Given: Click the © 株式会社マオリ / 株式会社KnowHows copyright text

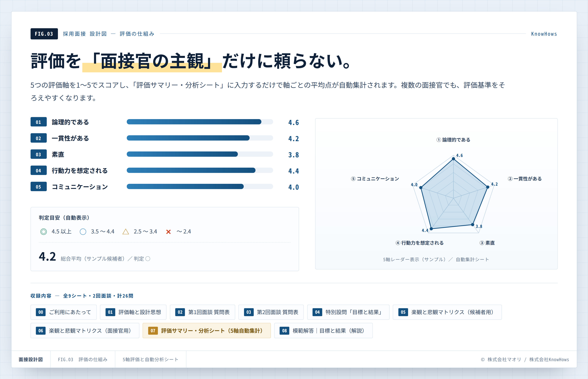Looking at the screenshot, I should click(x=525, y=360).
